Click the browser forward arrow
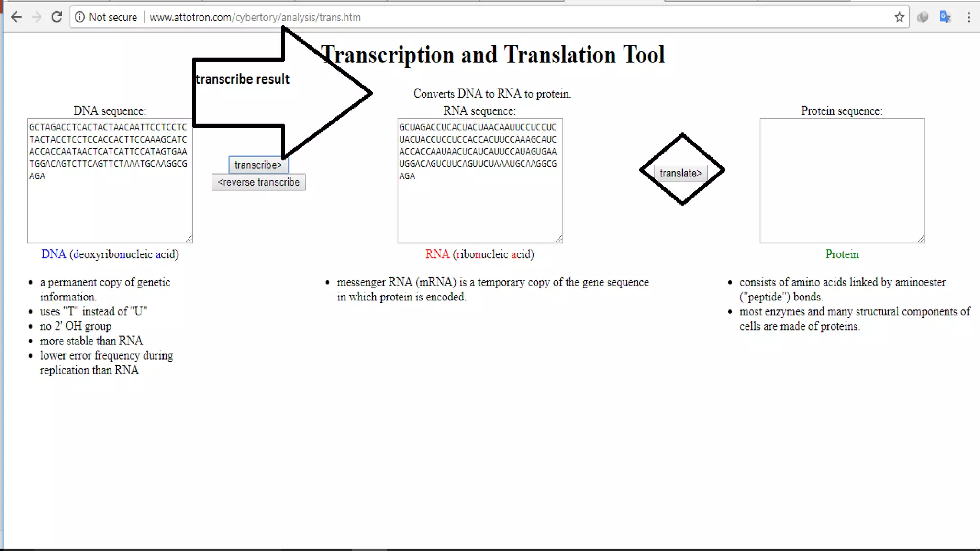The height and width of the screenshot is (551, 980). pyautogui.click(x=36, y=17)
